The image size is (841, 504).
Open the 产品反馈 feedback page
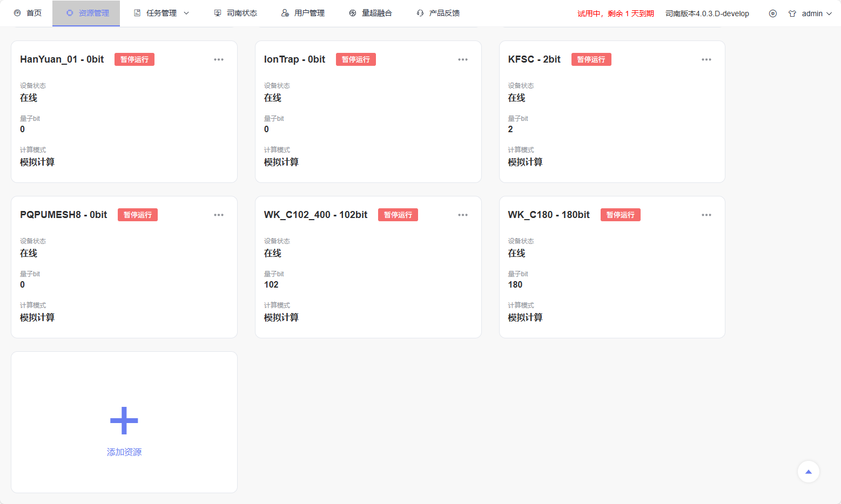[x=438, y=13]
